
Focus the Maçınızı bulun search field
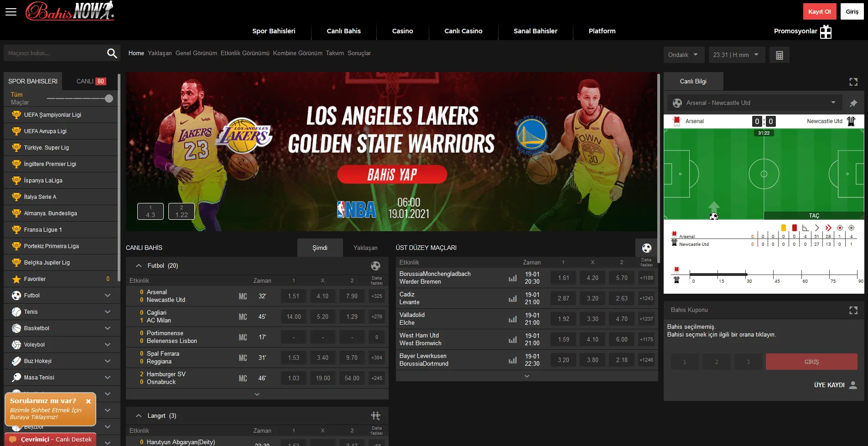pyautogui.click(x=55, y=53)
